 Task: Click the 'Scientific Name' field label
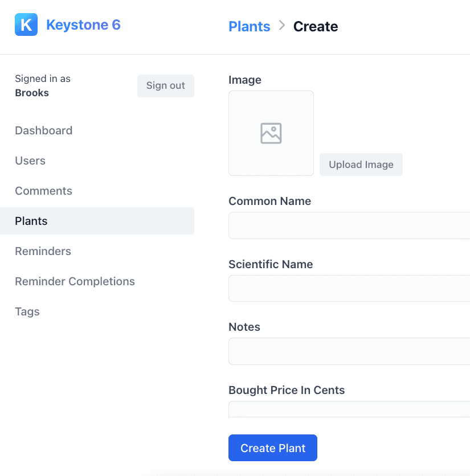[x=271, y=264]
